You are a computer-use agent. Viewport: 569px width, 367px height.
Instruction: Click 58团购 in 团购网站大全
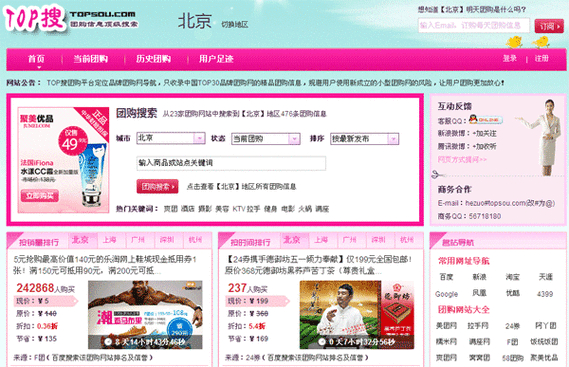[512, 358]
